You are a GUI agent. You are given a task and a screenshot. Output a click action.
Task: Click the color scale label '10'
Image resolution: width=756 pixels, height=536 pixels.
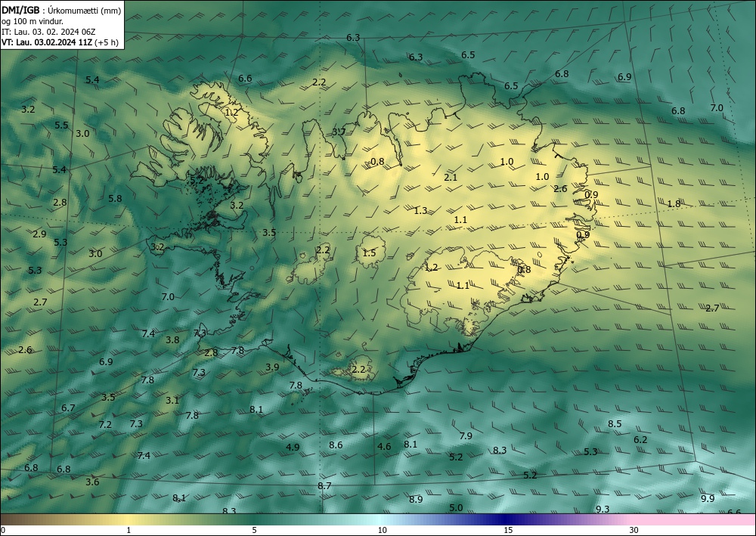tap(382, 530)
